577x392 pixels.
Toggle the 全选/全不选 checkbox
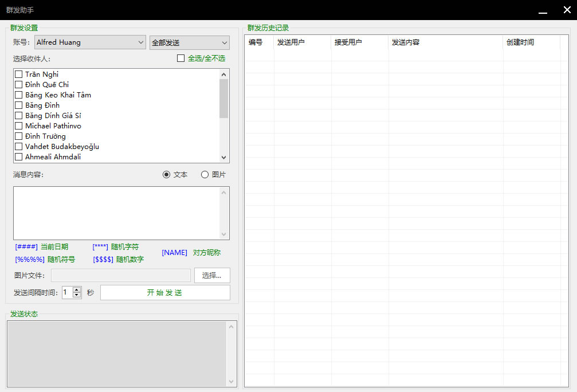point(181,58)
